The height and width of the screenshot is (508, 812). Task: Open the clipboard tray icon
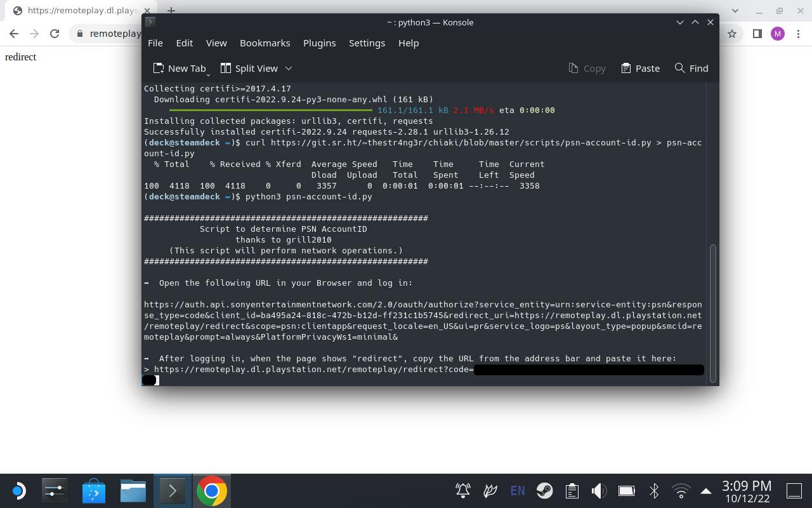572,491
